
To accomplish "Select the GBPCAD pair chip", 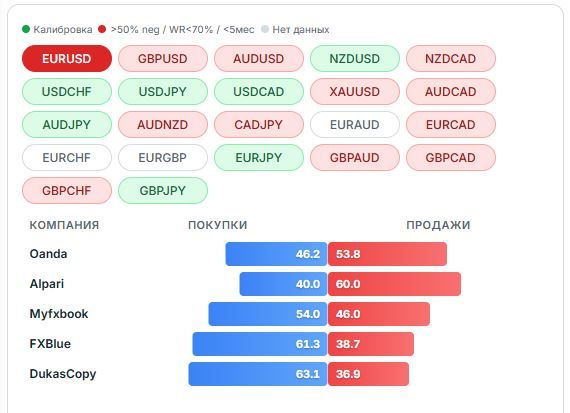I will (x=451, y=157).
